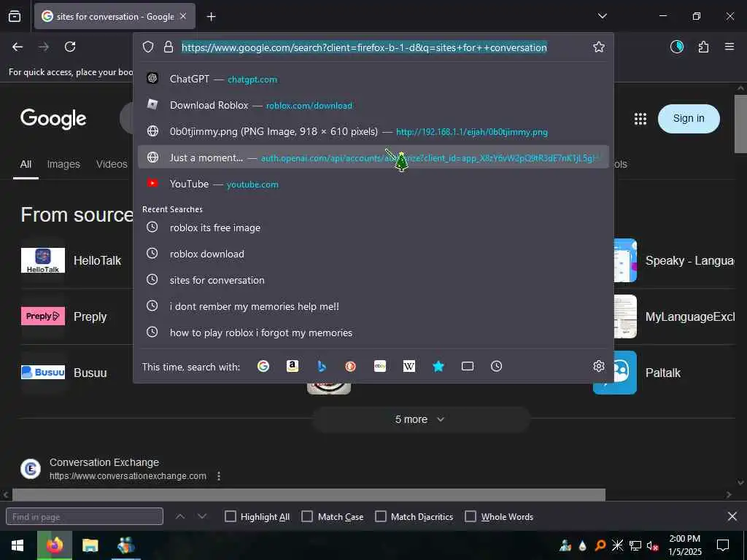Click the Find in page input field

[85, 517]
